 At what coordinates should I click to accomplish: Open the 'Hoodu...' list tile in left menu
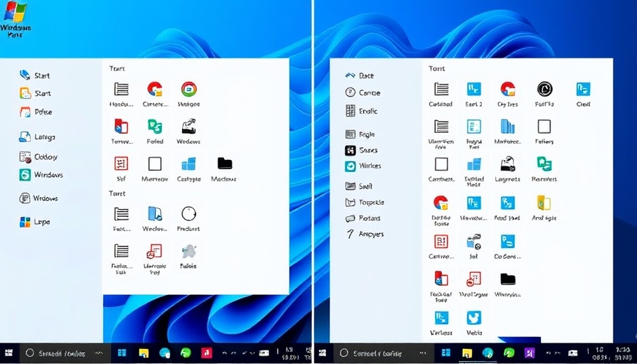pyautogui.click(x=121, y=95)
